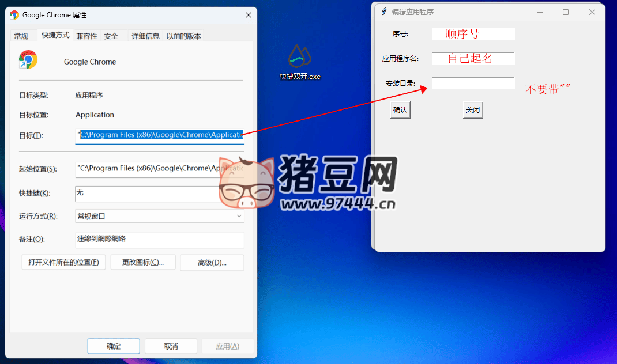Viewport: 617px width, 364px height.
Task: Focus the 快捷键(K) field showing 无
Action: (x=159, y=194)
